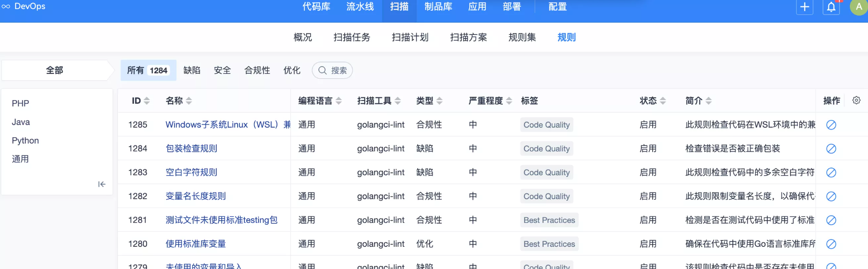Select Python in the language list
The width and height of the screenshot is (868, 269).
click(x=25, y=140)
